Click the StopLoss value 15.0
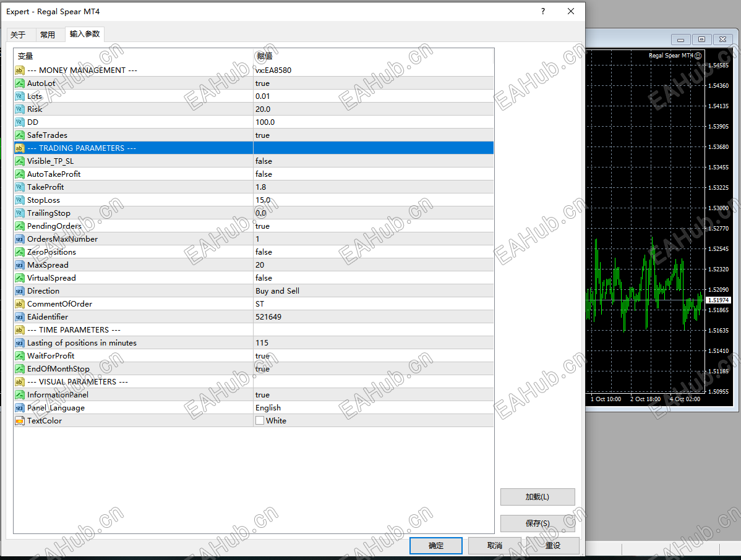741x560 pixels. (x=263, y=200)
